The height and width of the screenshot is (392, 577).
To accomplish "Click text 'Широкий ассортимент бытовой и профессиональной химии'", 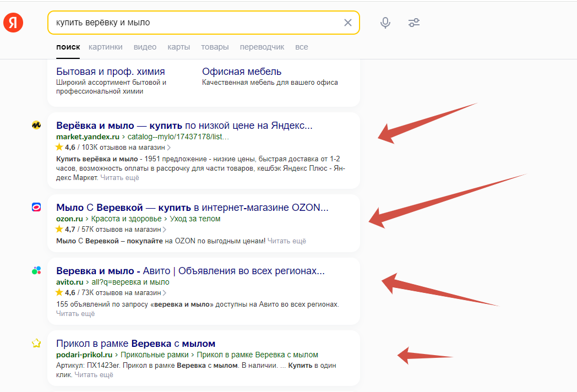I will (111, 87).
